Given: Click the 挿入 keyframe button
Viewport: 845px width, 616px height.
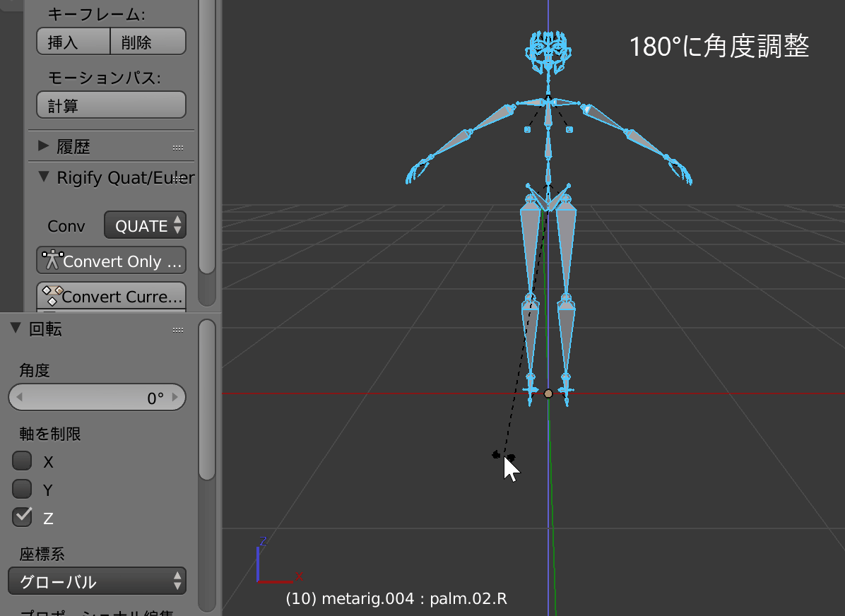Looking at the screenshot, I should [x=72, y=41].
